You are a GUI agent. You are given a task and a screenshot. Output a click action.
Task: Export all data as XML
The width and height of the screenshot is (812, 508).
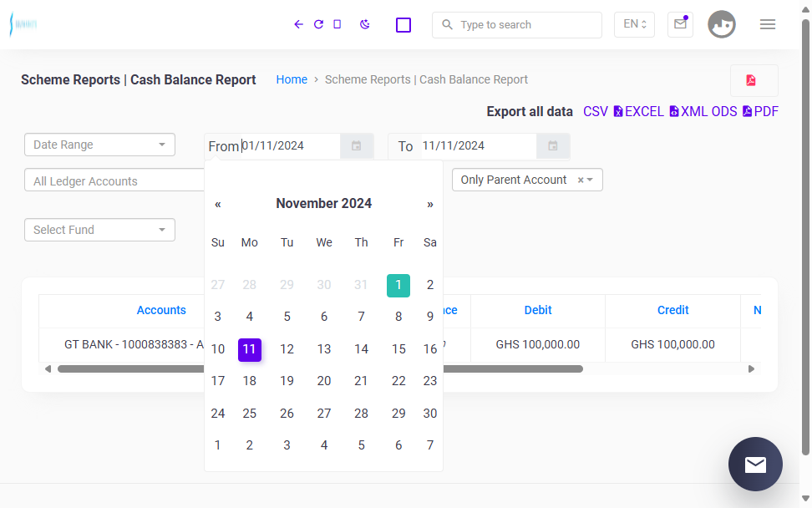click(688, 112)
